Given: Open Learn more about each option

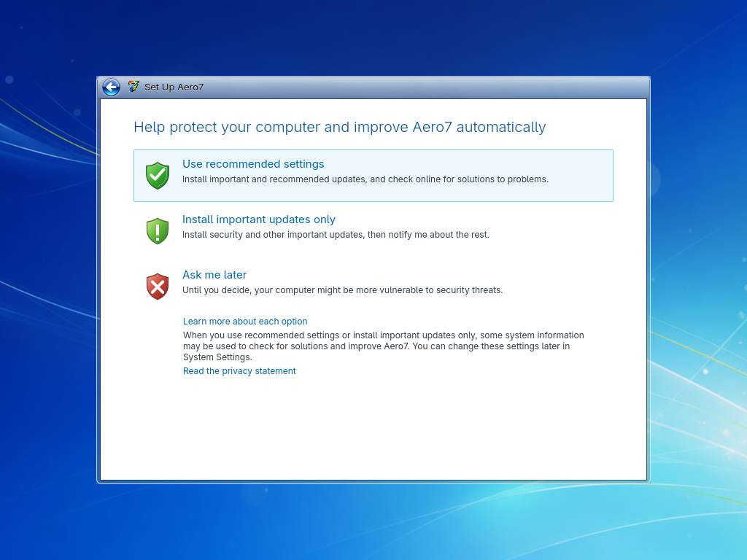Looking at the screenshot, I should click(x=245, y=322).
